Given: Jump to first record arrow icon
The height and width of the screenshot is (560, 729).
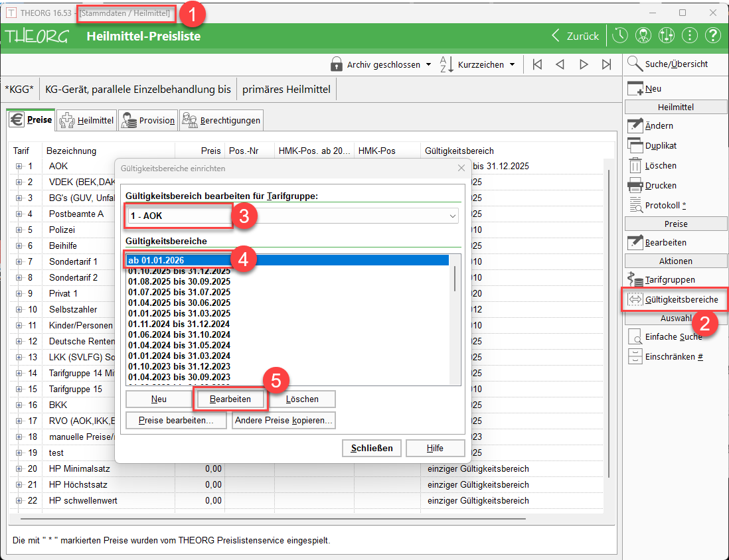Looking at the screenshot, I should 537,64.
